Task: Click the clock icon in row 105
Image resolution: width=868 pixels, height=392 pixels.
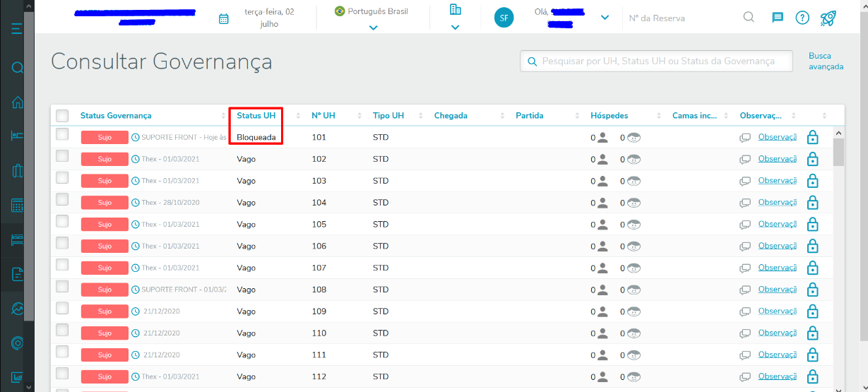Action: click(136, 225)
